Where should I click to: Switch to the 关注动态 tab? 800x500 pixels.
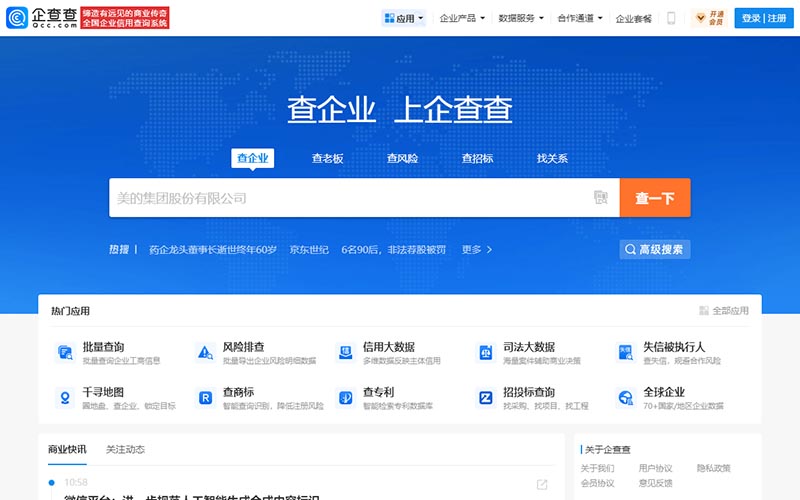(126, 449)
